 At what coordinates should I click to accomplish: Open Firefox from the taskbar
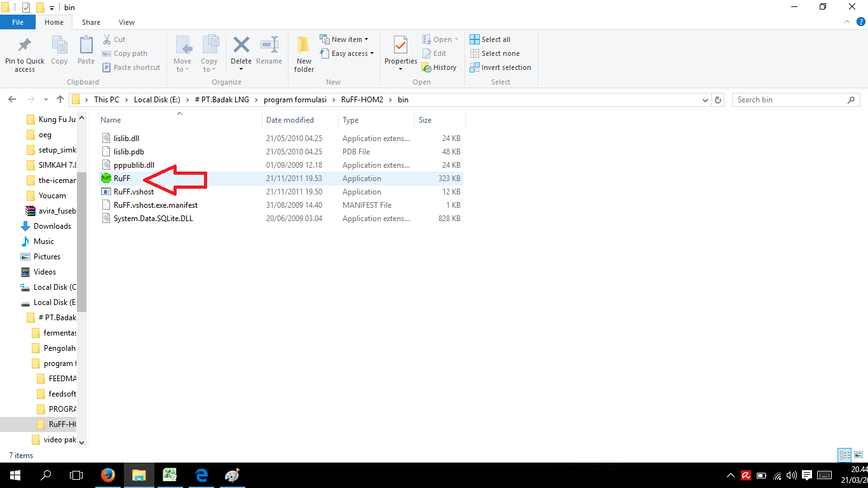pyautogui.click(x=108, y=475)
